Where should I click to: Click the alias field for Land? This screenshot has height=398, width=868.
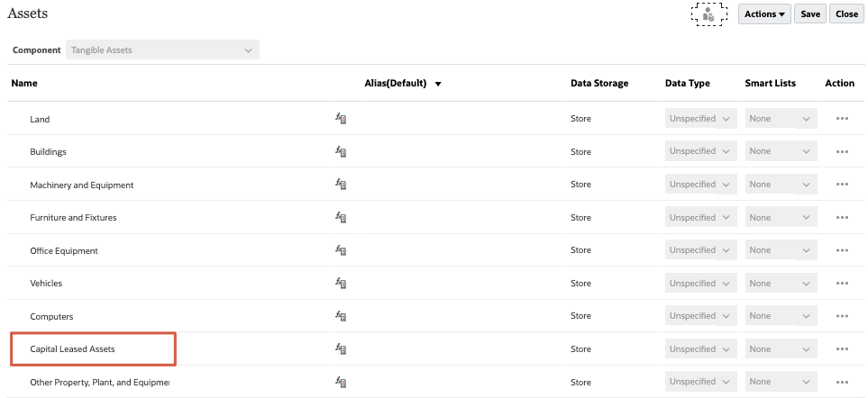pos(462,118)
